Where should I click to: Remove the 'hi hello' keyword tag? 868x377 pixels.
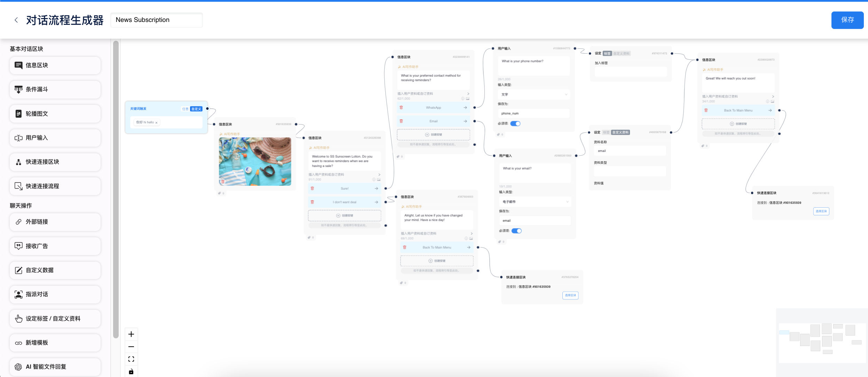[x=157, y=123]
